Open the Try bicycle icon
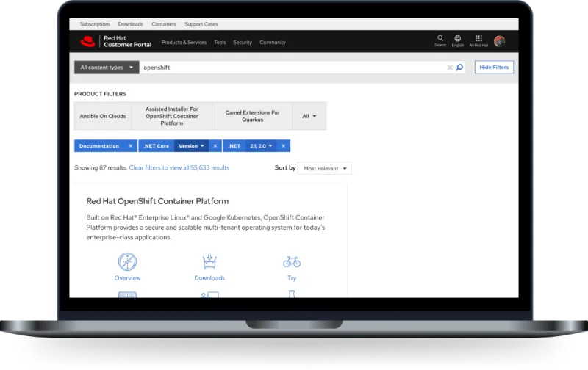This screenshot has width=588, height=370. (292, 261)
